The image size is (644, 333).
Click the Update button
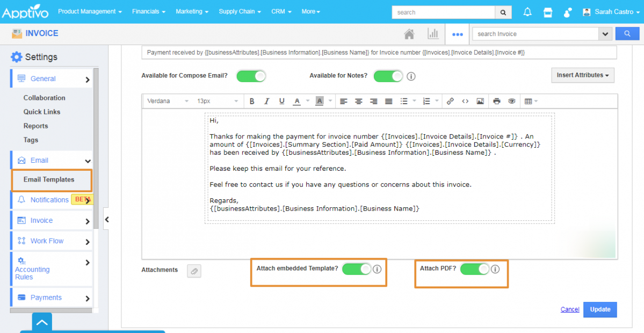tap(600, 309)
